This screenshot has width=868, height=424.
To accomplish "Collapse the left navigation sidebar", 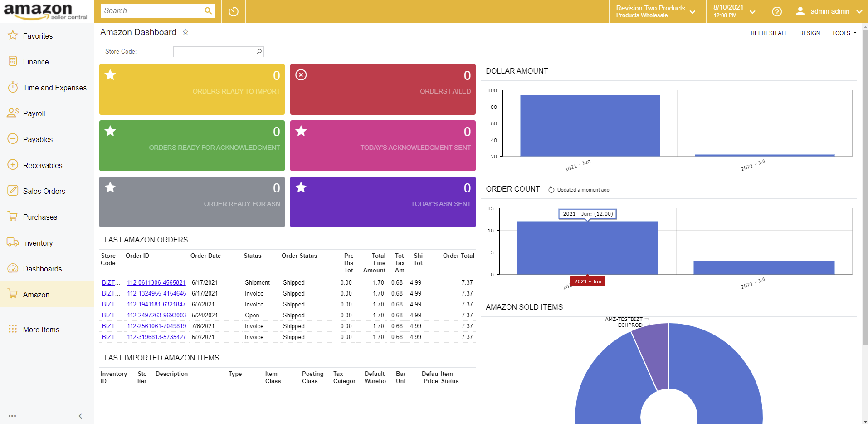I will pyautogui.click(x=80, y=416).
